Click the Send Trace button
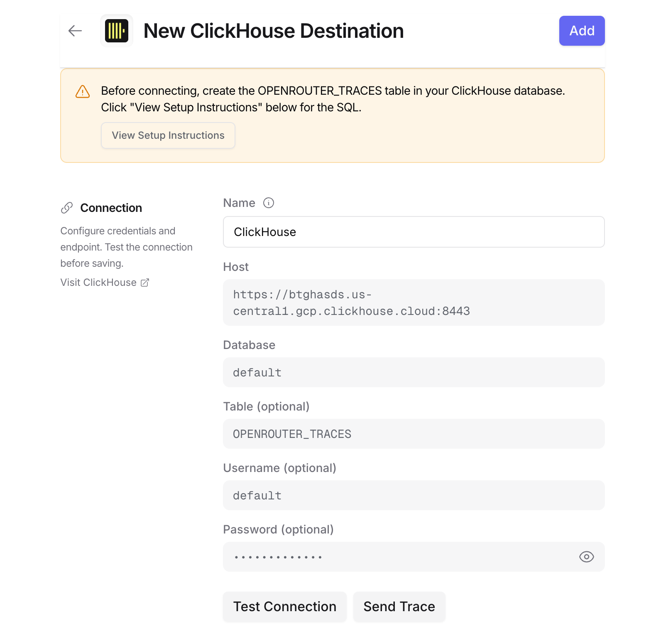Screen dimensions: 656x644 (x=399, y=607)
